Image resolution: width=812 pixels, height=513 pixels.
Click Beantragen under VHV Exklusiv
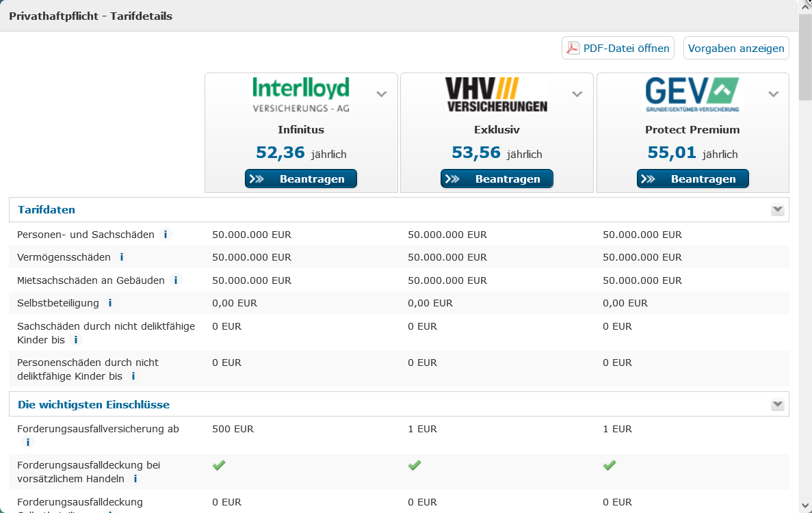coord(497,179)
